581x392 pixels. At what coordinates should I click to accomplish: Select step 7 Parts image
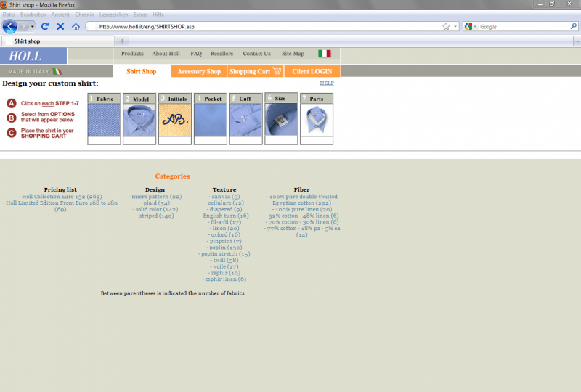pyautogui.click(x=317, y=120)
